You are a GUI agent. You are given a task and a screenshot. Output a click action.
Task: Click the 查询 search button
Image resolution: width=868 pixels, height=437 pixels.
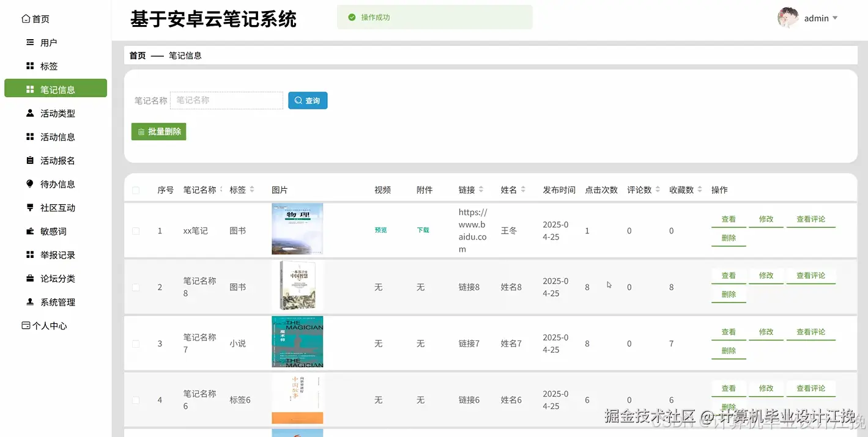pos(308,100)
